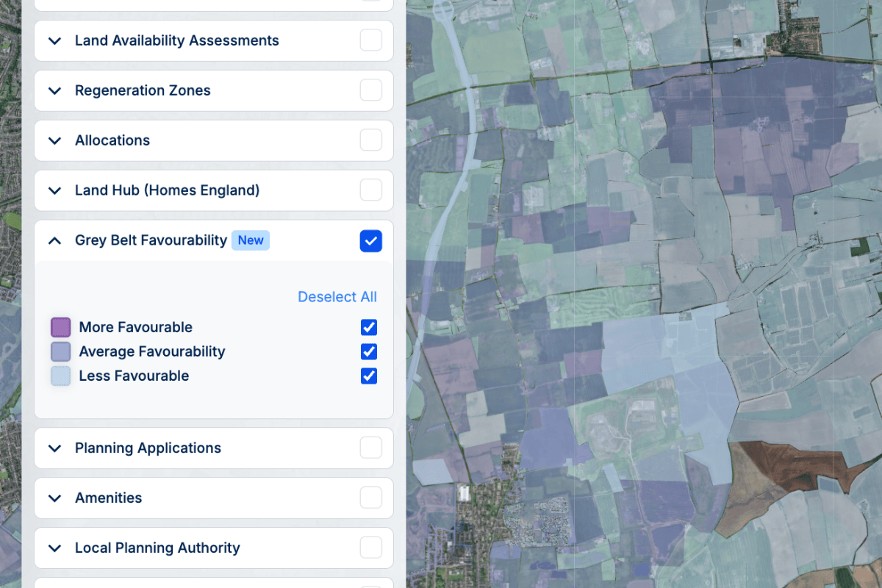Enable the Amenities layer checkbox

click(371, 498)
